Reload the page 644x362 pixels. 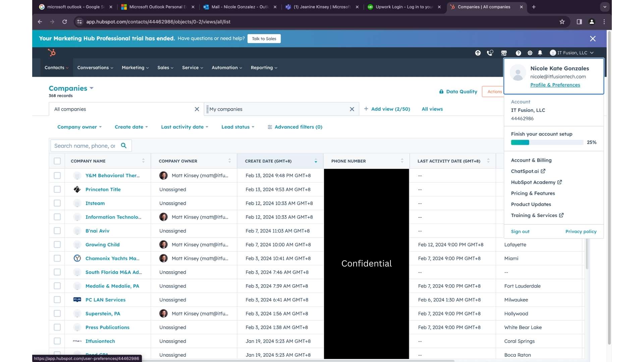(x=65, y=22)
